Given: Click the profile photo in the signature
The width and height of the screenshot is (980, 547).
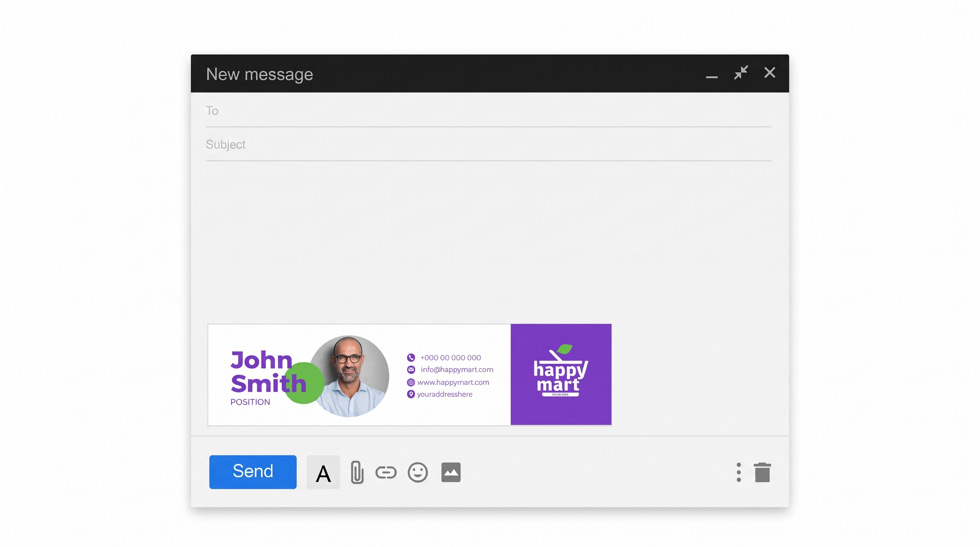Looking at the screenshot, I should coord(349,376).
